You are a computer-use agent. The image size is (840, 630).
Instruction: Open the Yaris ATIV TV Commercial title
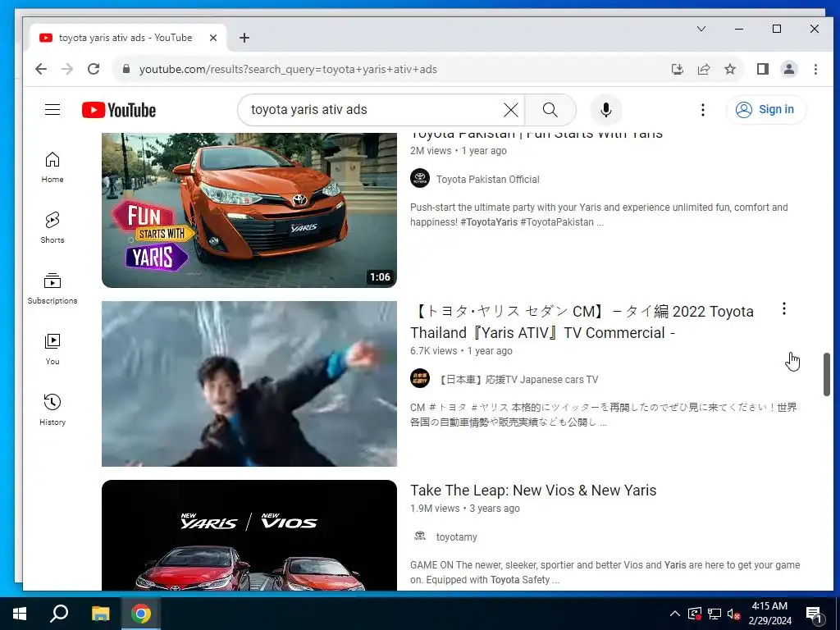(x=582, y=322)
